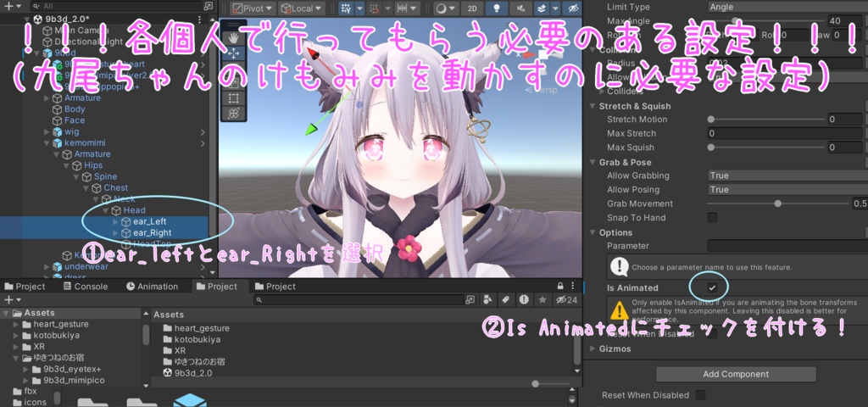Click Project search by log type icon

point(524,299)
